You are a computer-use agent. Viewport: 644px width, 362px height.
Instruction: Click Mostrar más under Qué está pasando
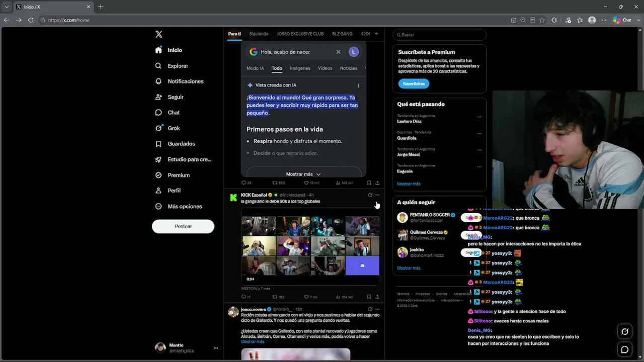[409, 184]
